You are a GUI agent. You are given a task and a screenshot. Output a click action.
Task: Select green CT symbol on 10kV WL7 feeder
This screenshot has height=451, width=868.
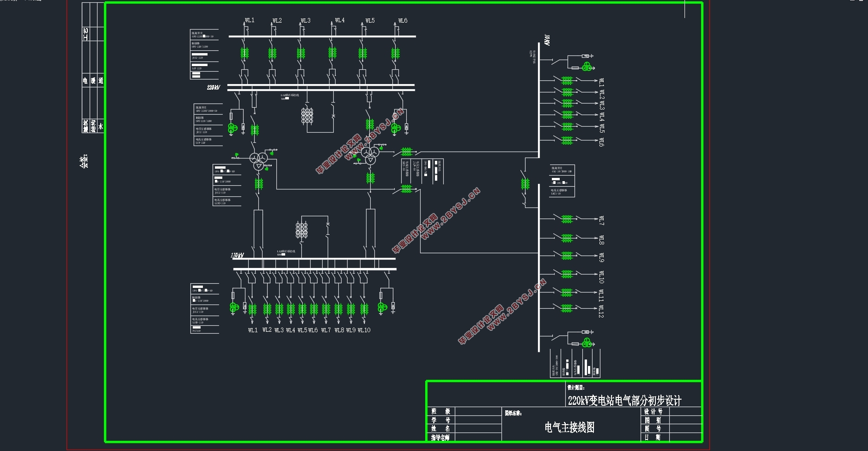tap(567, 219)
